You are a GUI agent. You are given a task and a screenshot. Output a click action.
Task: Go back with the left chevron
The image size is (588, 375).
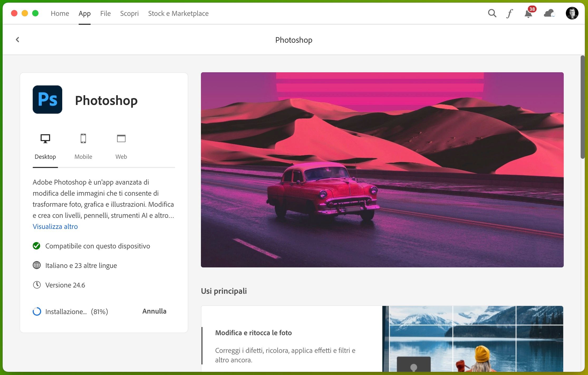[18, 40]
